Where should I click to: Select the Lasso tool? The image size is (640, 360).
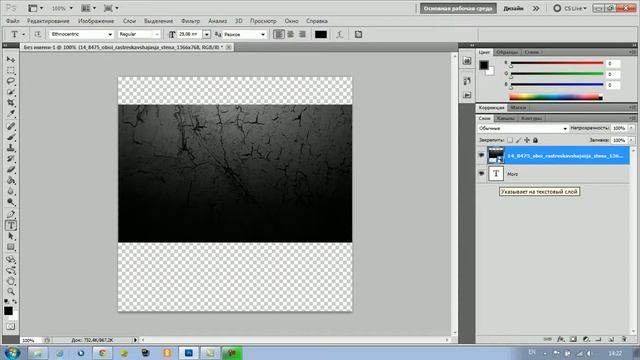tap(11, 81)
